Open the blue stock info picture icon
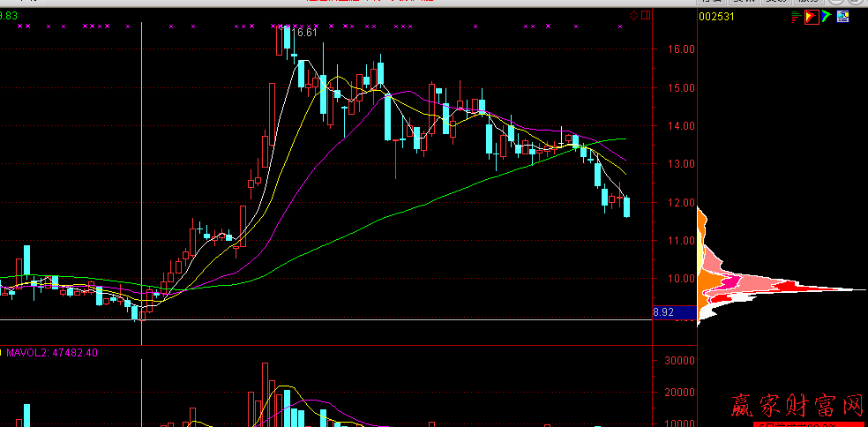The image size is (868, 427). pyautogui.click(x=842, y=16)
